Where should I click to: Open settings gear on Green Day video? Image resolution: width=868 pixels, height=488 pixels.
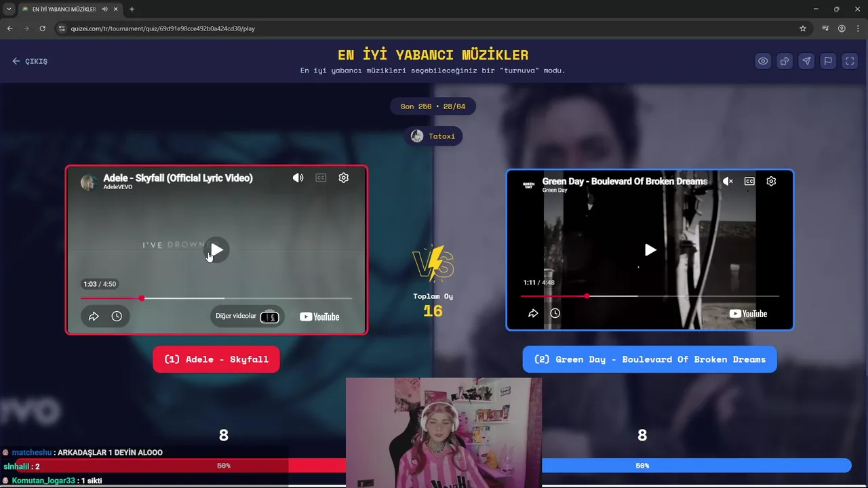771,181
